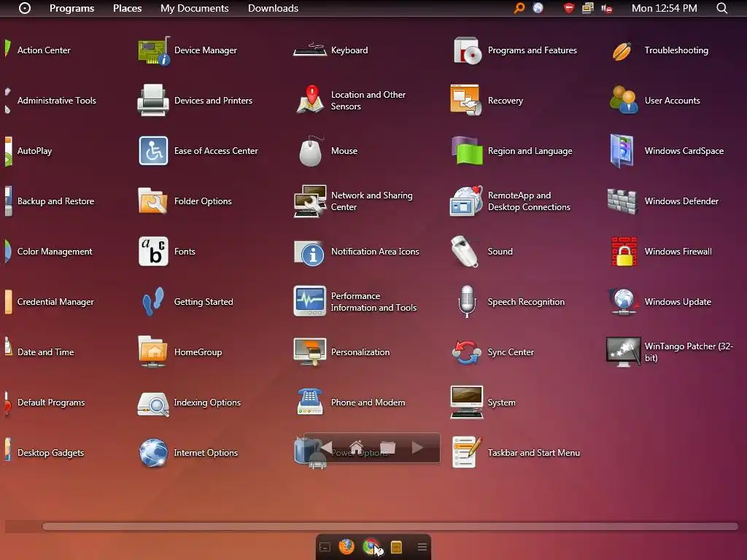Open Speech Recognition microphone icon
The height and width of the screenshot is (560, 747).
467,301
